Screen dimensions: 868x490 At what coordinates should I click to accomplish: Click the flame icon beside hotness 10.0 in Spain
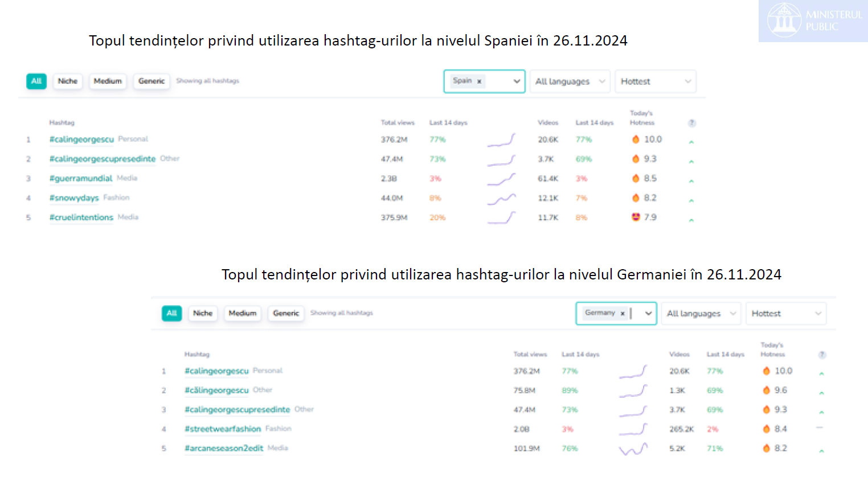[x=636, y=139]
